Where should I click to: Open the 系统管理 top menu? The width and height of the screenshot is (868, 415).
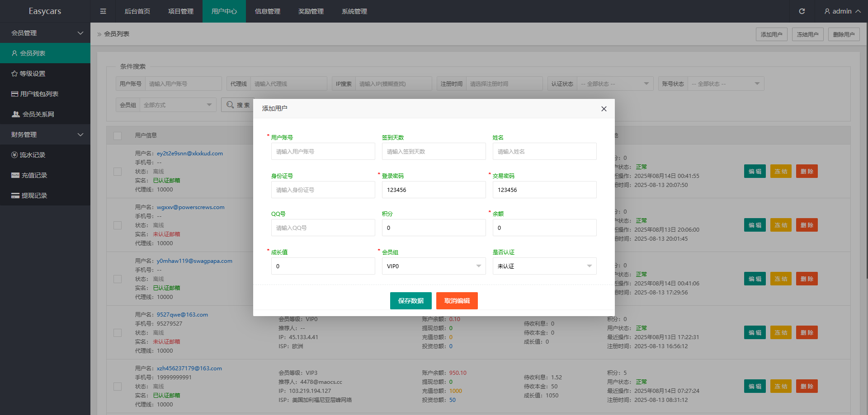pos(354,11)
